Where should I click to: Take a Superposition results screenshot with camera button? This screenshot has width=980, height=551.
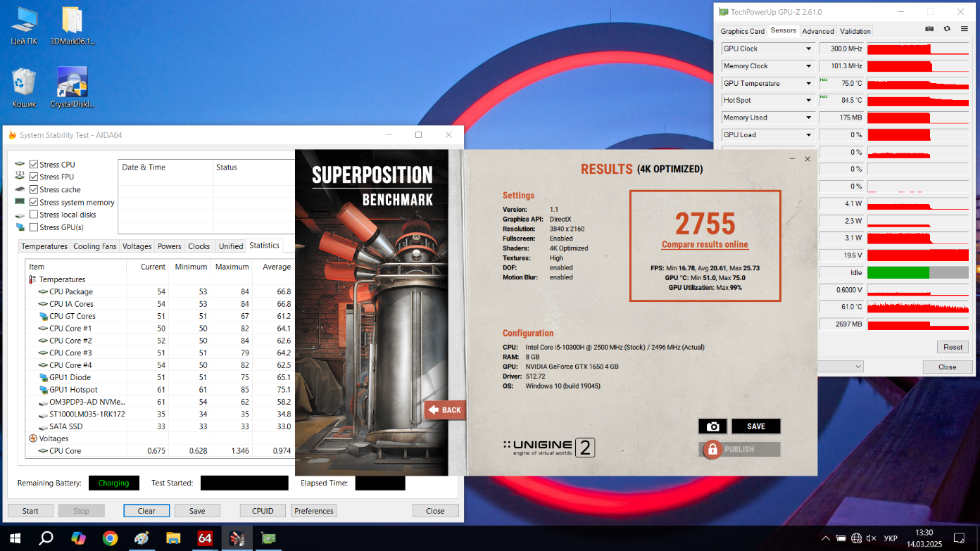(712, 426)
